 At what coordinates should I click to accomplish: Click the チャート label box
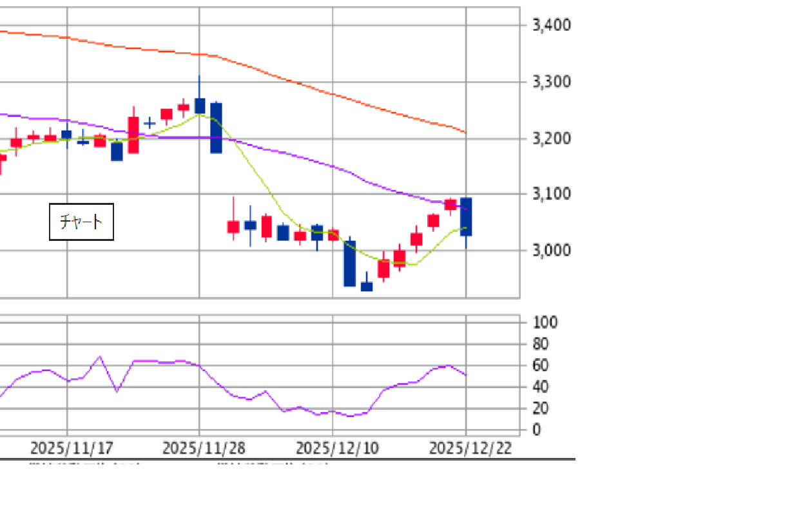coord(81,222)
